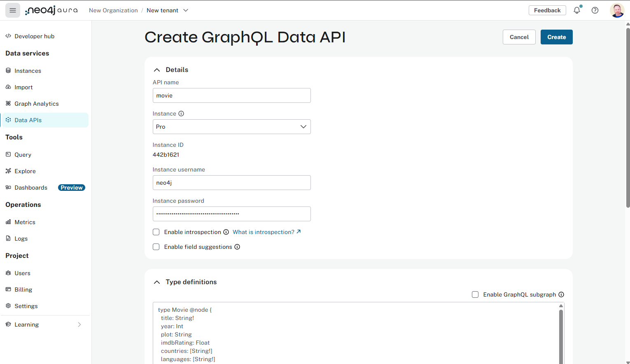Select Data APIs in sidebar

tap(44, 120)
